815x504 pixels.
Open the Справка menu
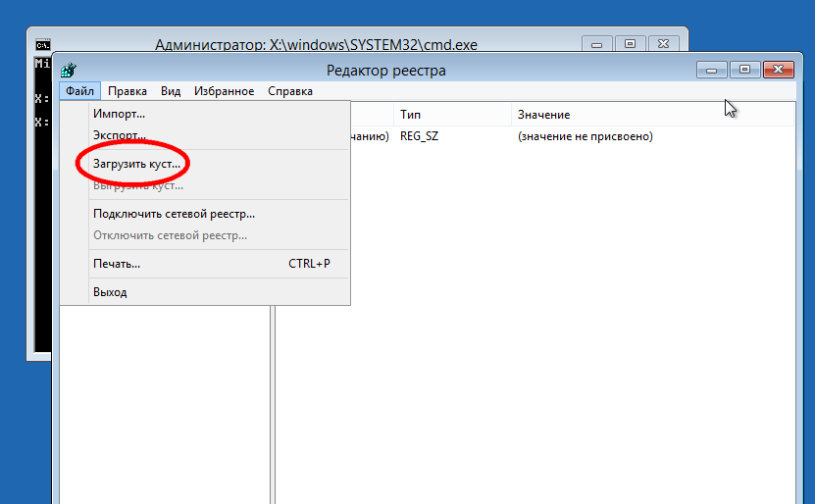290,91
